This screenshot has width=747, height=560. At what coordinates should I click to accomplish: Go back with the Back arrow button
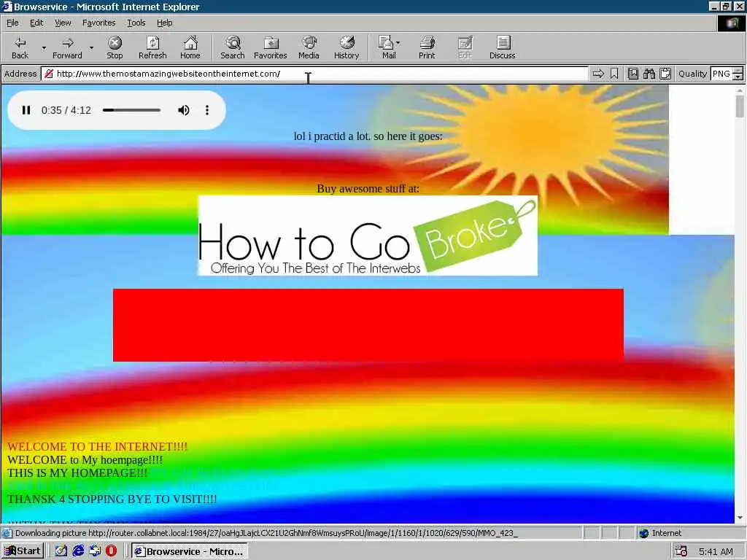pos(20,47)
